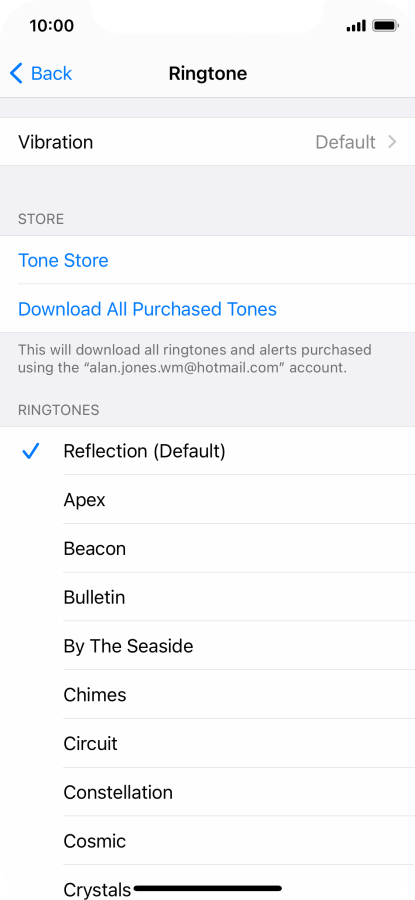
Task: Select the Bulletin ringtone
Action: click(x=207, y=598)
